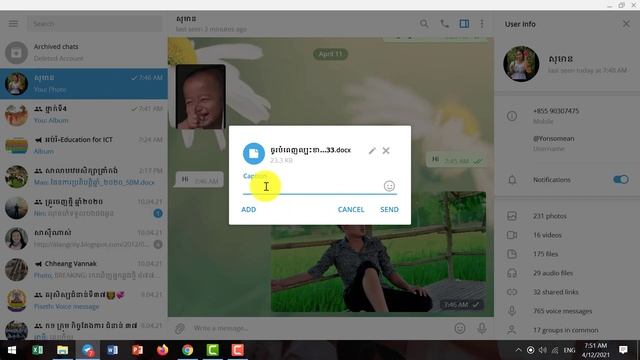640x360 pixels.
Task: Click the microphone voice messages icon in User Info
Action: pos(512,311)
